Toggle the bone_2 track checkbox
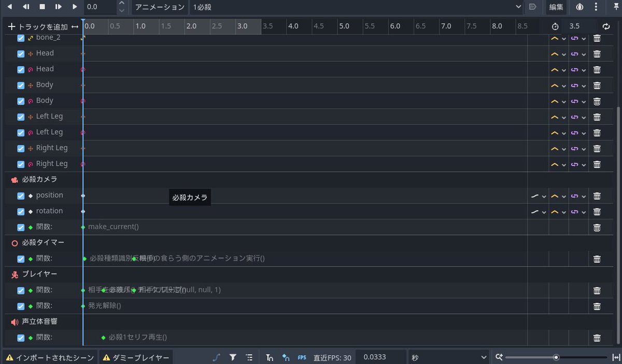 (21, 38)
